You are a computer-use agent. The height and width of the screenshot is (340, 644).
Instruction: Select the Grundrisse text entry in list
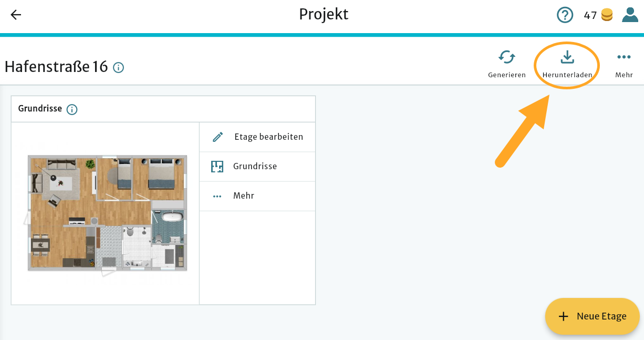[x=255, y=167]
